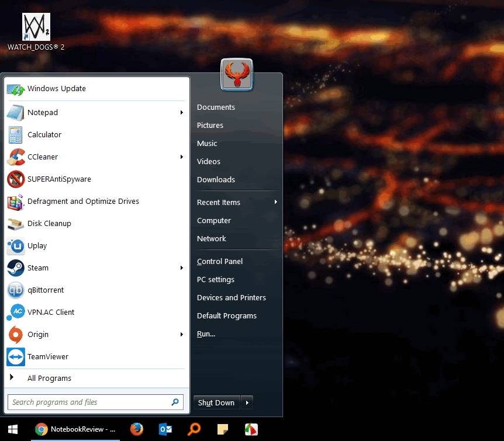Click the VPN.AC Client label

[51, 312]
